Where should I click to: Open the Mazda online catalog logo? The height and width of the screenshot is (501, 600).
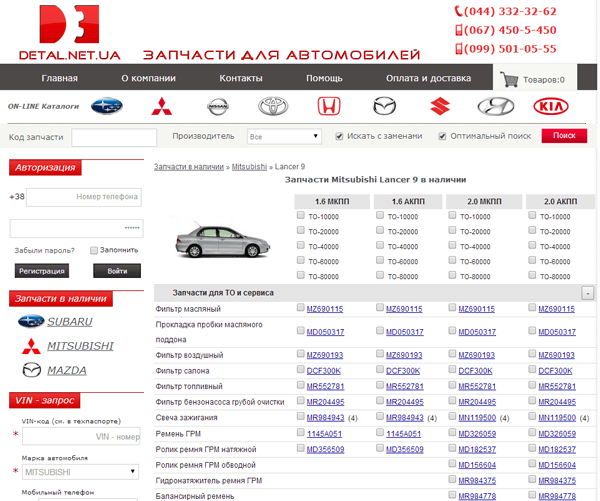click(x=384, y=106)
